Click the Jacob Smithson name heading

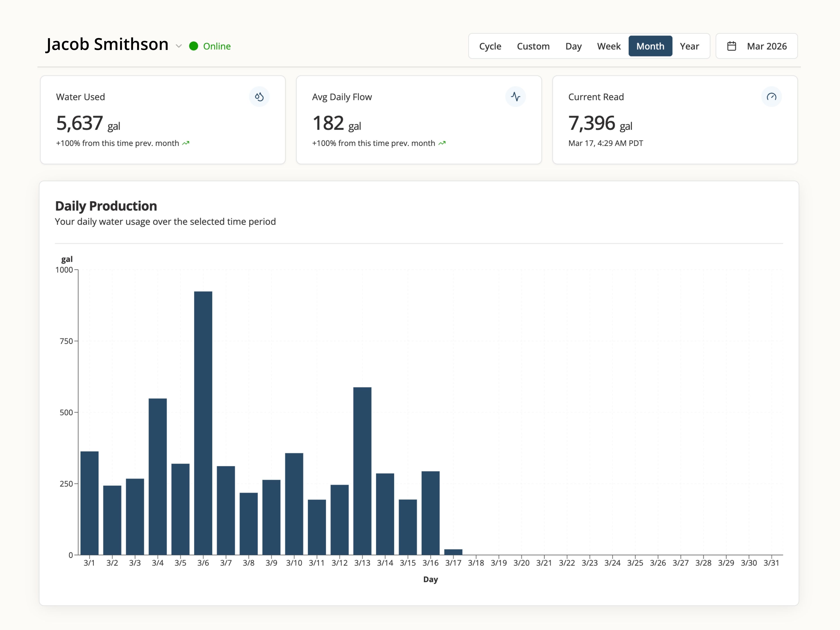click(x=107, y=44)
